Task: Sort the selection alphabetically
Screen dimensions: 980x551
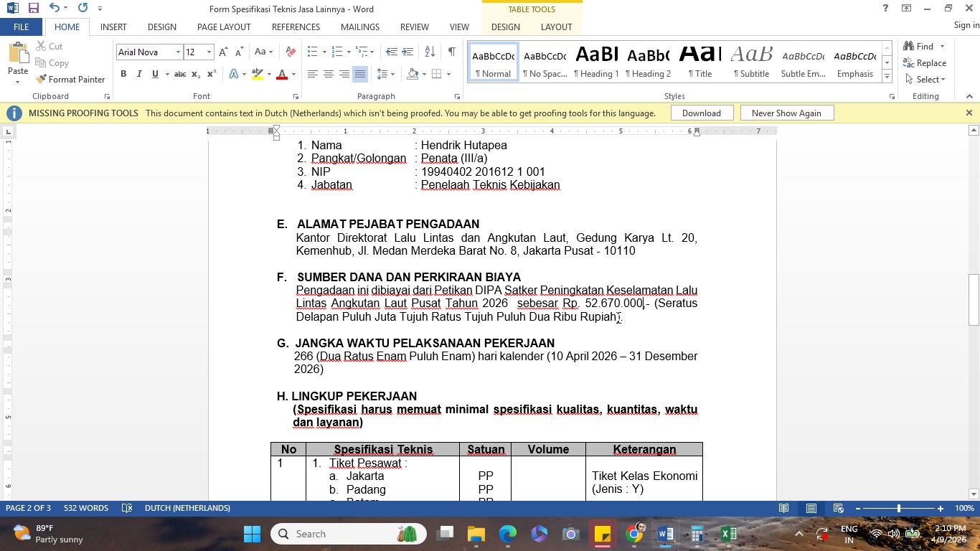Action: [430, 52]
